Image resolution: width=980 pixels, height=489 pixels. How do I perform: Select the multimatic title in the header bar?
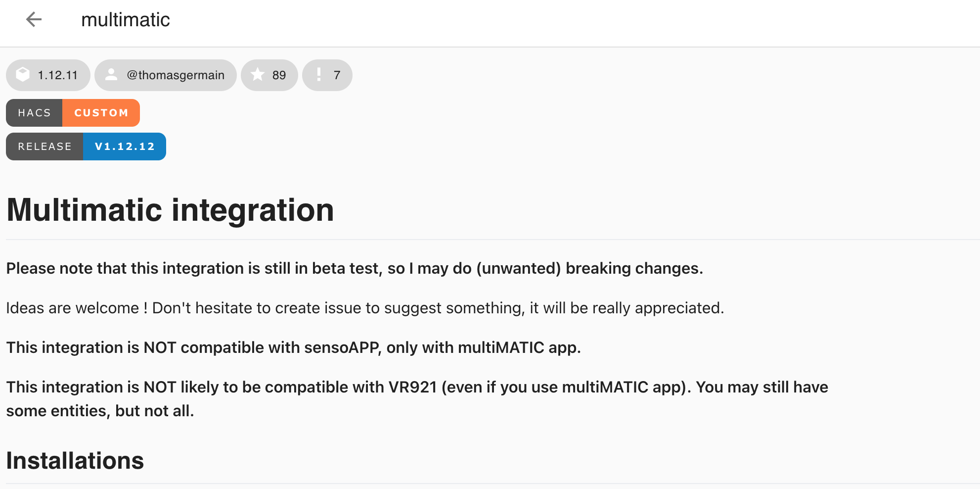click(x=126, y=19)
